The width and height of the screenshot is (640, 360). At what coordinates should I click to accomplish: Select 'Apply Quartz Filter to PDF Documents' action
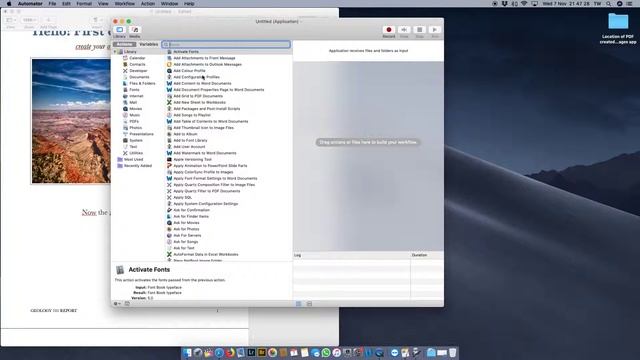(229, 191)
